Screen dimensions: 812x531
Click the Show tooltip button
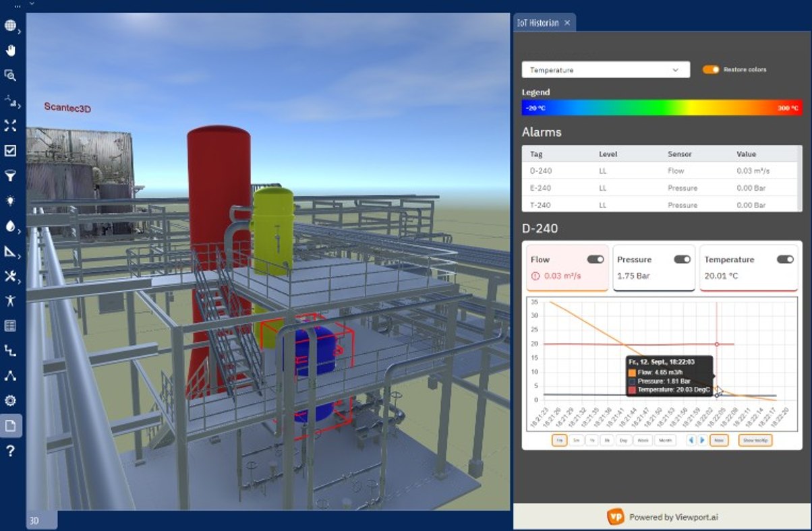[x=755, y=440]
